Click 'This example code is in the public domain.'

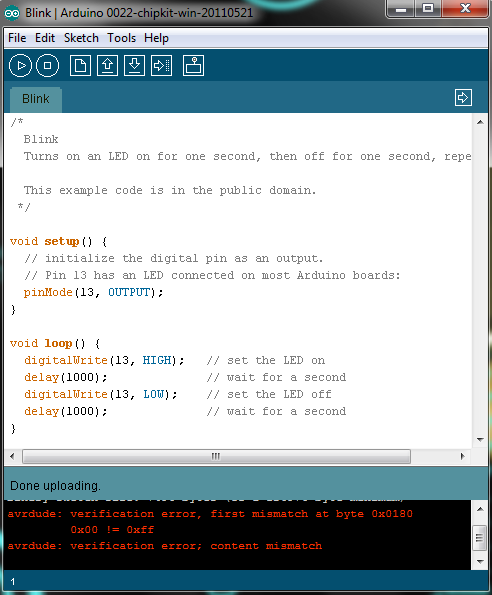(x=170, y=190)
